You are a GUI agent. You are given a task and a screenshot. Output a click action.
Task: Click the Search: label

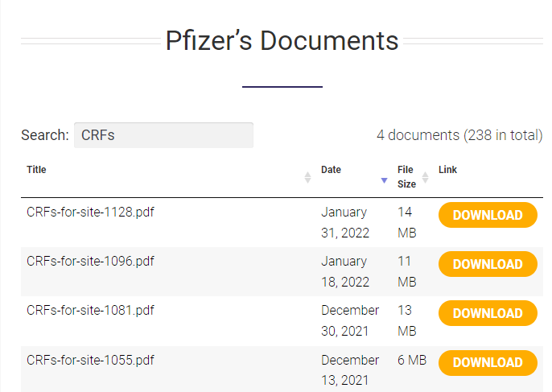click(x=45, y=135)
